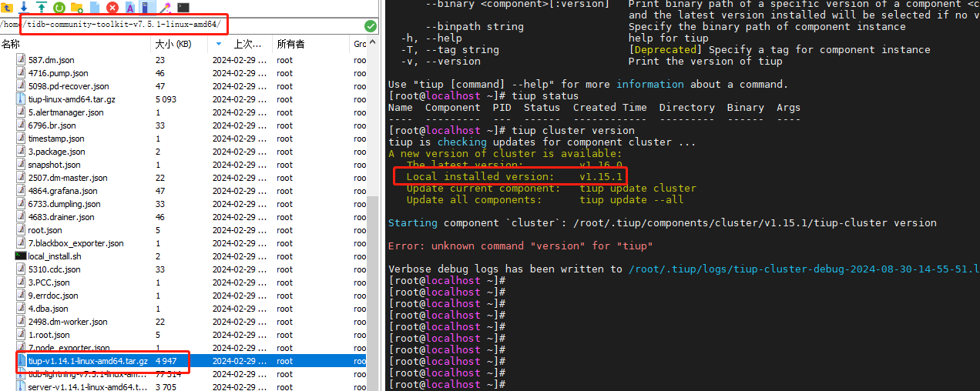Select local_install.sh file name
The image size is (980, 391).
(55, 256)
